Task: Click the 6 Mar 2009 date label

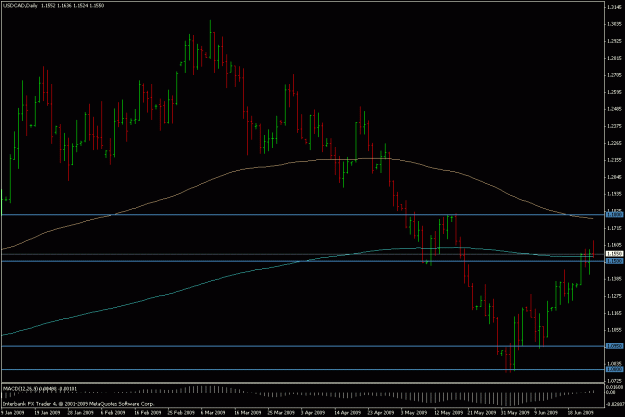Action: pos(213,413)
